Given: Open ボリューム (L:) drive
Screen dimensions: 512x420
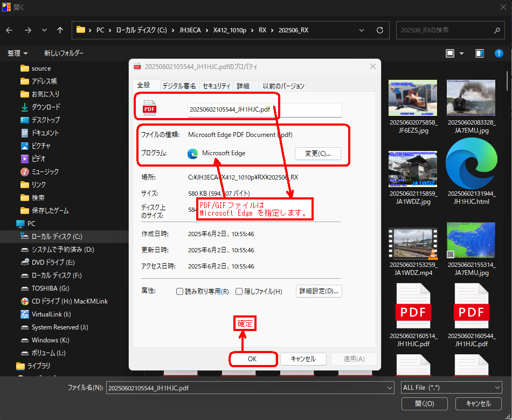Looking at the screenshot, I should [43, 353].
